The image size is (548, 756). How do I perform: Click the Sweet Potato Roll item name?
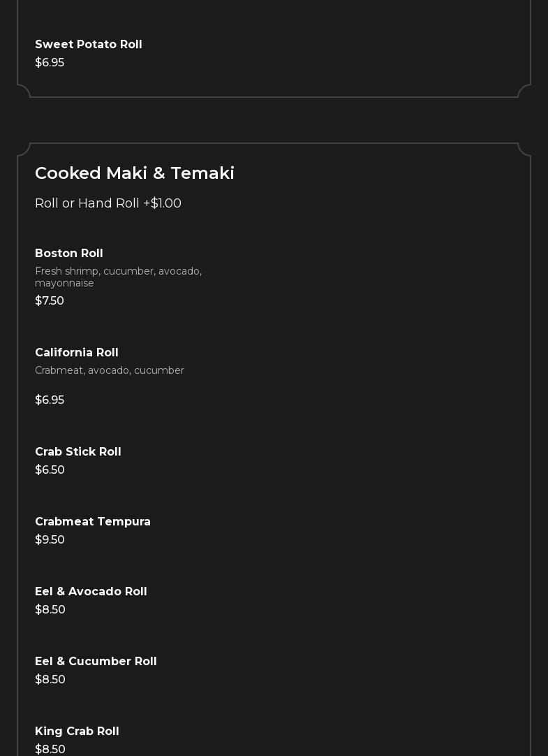point(89,45)
